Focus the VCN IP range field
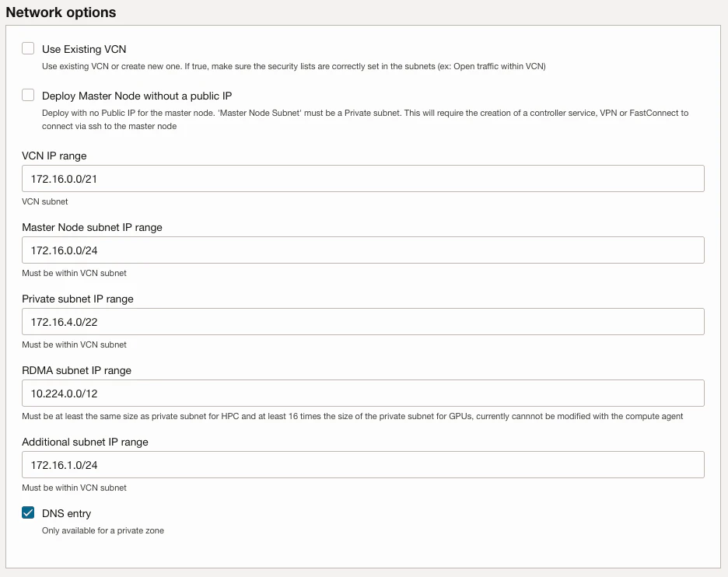Screen dimensions: 728x577 tap(362, 179)
